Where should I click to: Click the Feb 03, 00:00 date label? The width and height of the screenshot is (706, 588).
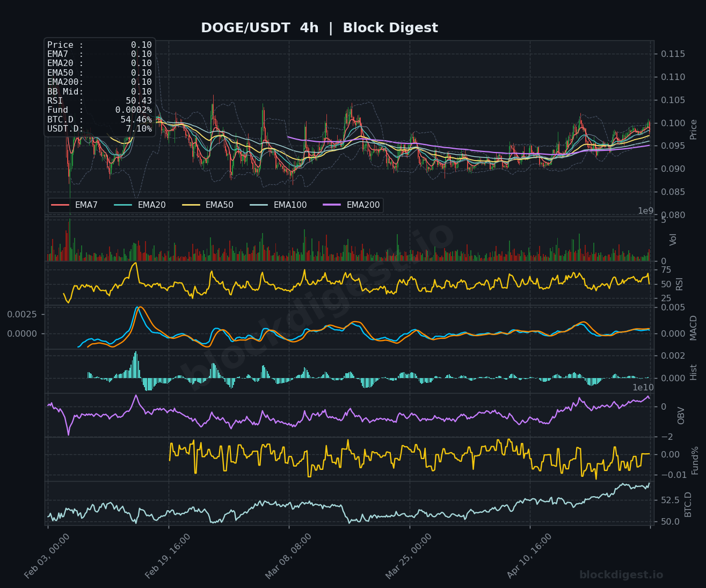tap(47, 556)
